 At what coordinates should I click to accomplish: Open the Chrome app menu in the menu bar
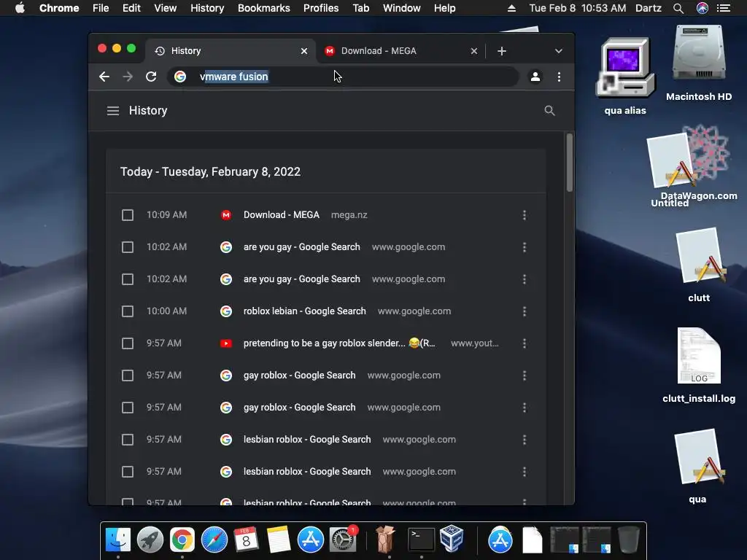[59, 8]
